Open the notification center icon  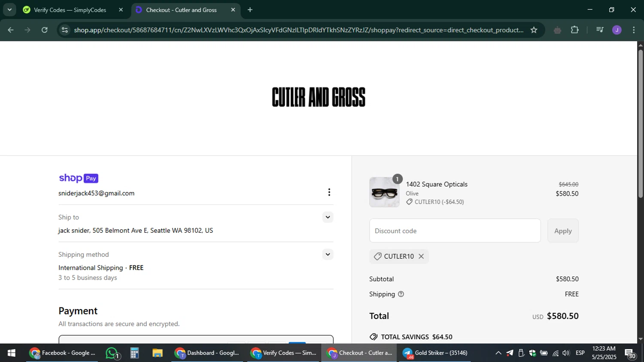(x=631, y=353)
